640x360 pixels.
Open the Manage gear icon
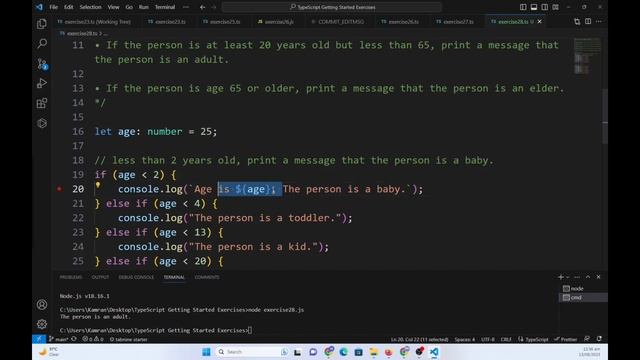[x=42, y=324]
